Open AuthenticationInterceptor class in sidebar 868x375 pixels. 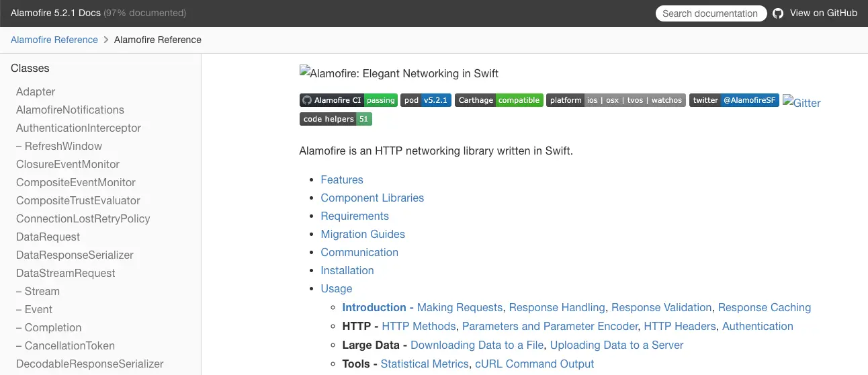pyautogui.click(x=79, y=128)
